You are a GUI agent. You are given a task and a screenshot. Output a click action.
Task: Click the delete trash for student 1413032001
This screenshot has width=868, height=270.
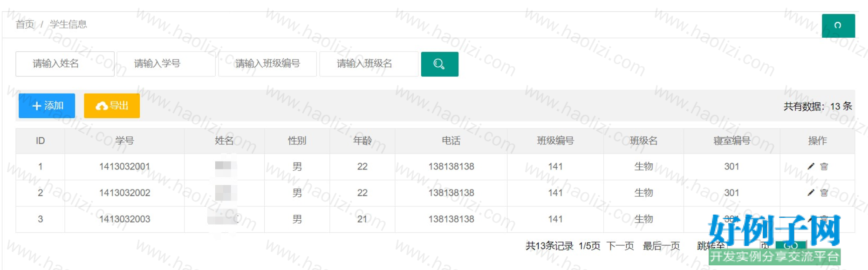click(x=824, y=166)
